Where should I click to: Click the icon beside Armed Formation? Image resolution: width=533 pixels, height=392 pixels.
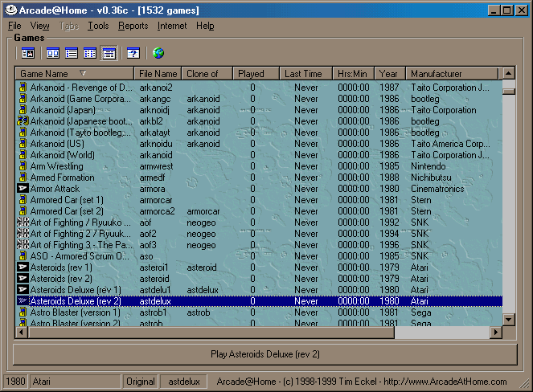point(23,177)
